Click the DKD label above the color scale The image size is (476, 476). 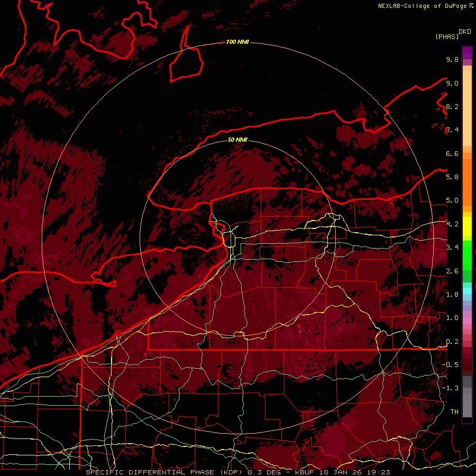465,32
